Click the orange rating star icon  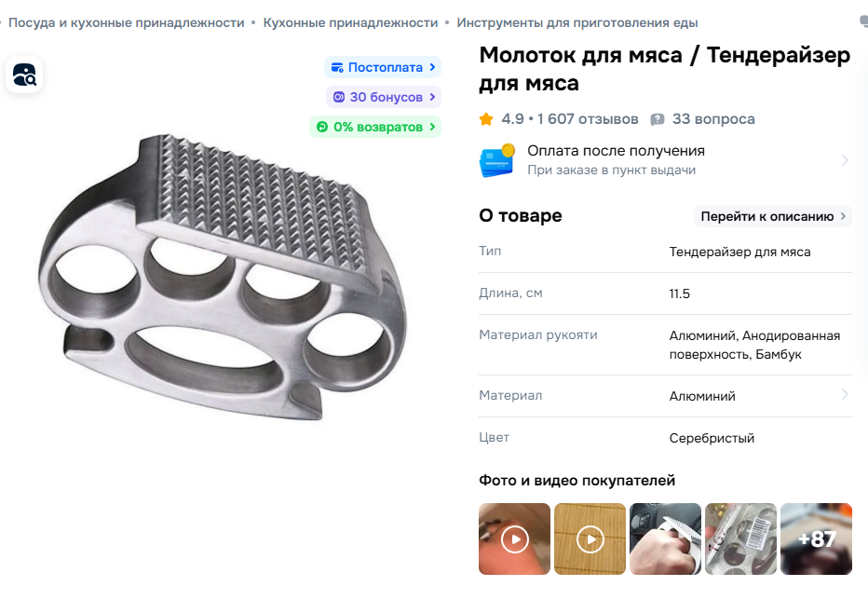[x=486, y=119]
